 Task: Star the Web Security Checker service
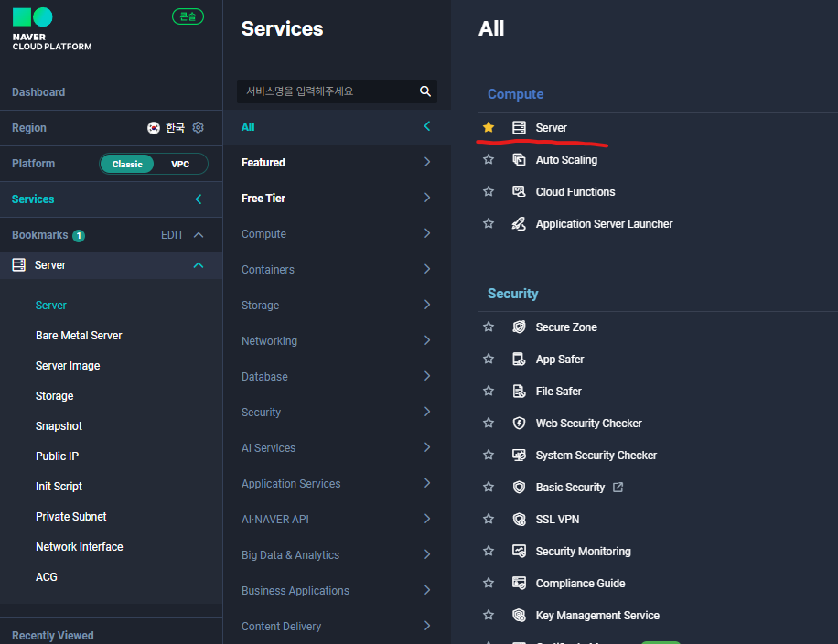[488, 423]
